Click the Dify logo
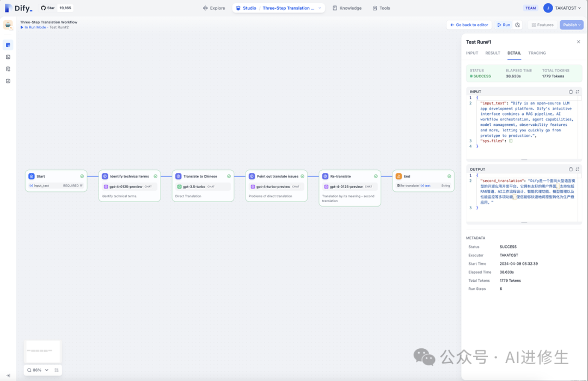Image resolution: width=588 pixels, height=381 pixels. [19, 8]
